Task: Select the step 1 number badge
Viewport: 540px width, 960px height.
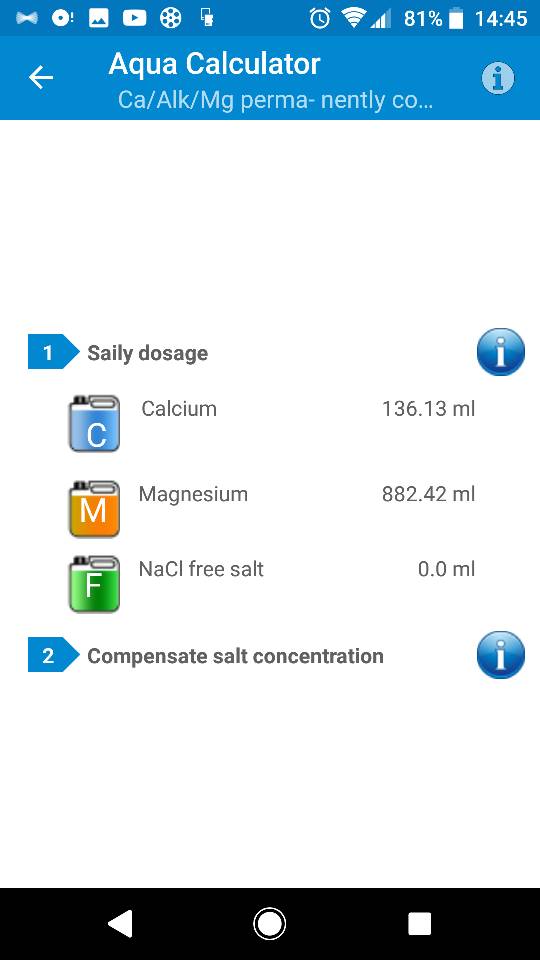Action: coord(53,352)
